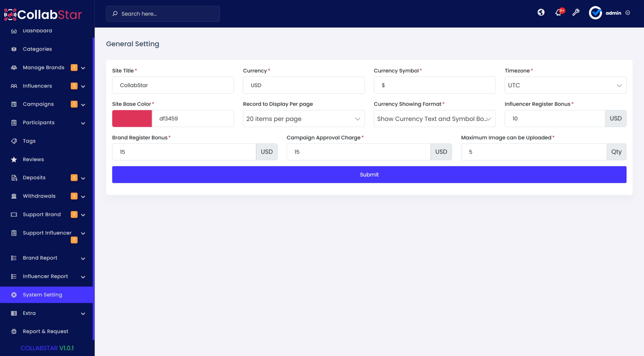Click the Brand Register Bonus field
Image resolution: width=644 pixels, height=356 pixels.
pyautogui.click(x=184, y=152)
